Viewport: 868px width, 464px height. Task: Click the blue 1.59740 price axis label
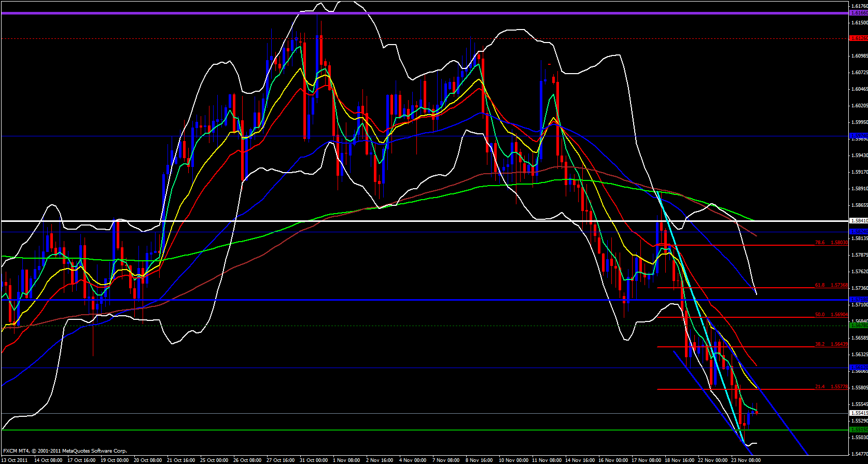pos(858,136)
